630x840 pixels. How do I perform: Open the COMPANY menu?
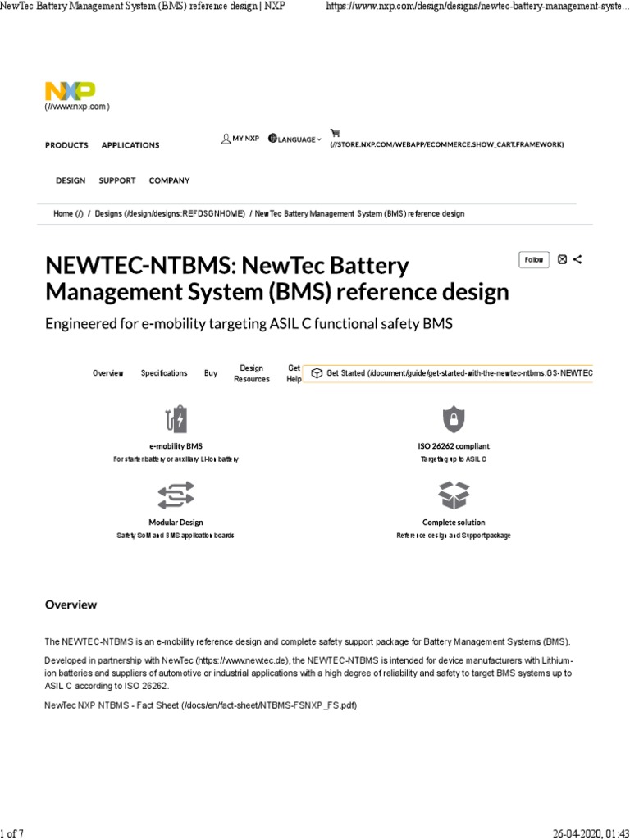tap(169, 180)
